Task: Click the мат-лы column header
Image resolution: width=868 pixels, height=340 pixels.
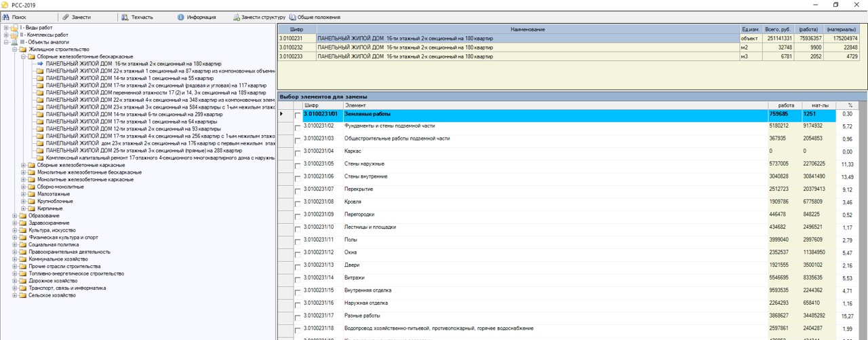Action: click(820, 106)
